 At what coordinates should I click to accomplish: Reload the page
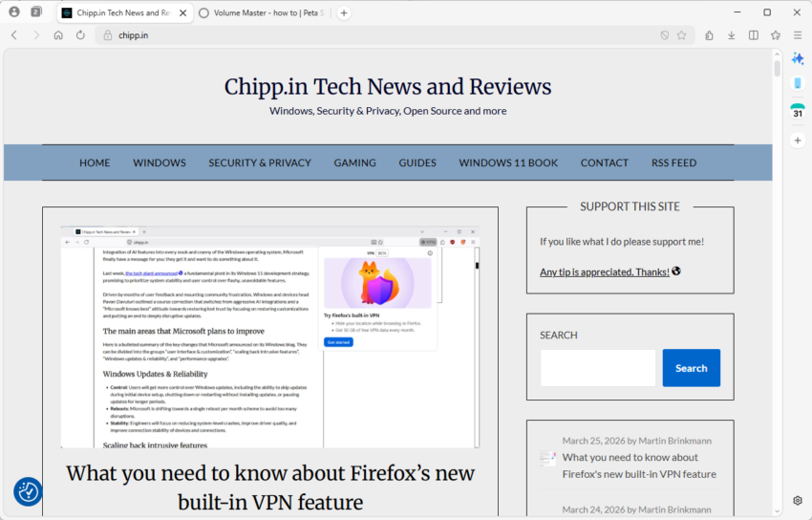80,35
